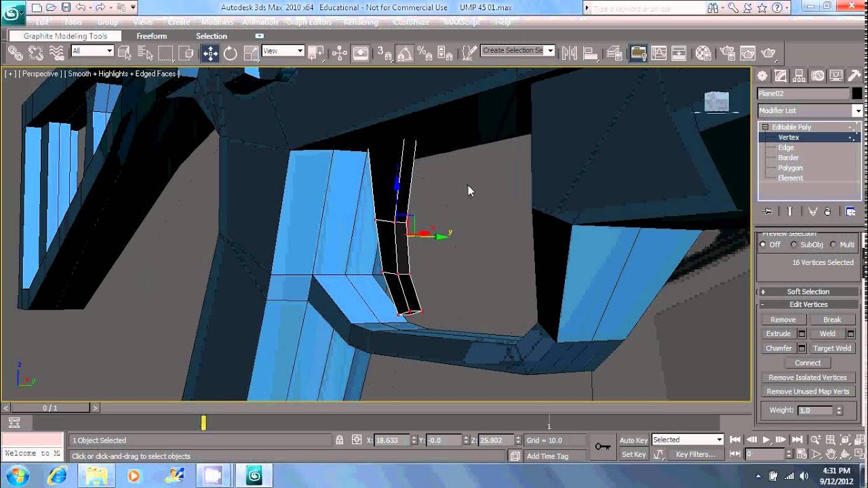This screenshot has width=868, height=488.
Task: Open the selection filter 'All' dropdown
Action: click(92, 51)
